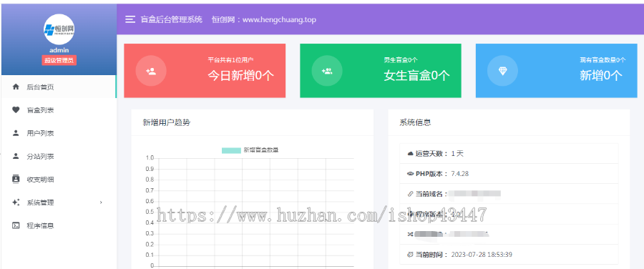Click the clock icon beside 当前时间
The width and height of the screenshot is (644, 269).
410,254
